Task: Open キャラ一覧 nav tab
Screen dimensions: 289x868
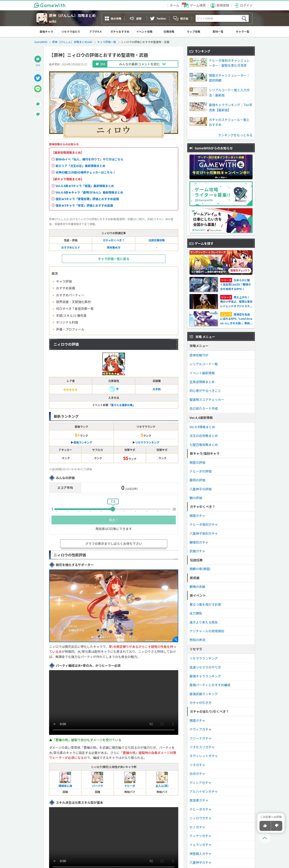Action: (242, 32)
